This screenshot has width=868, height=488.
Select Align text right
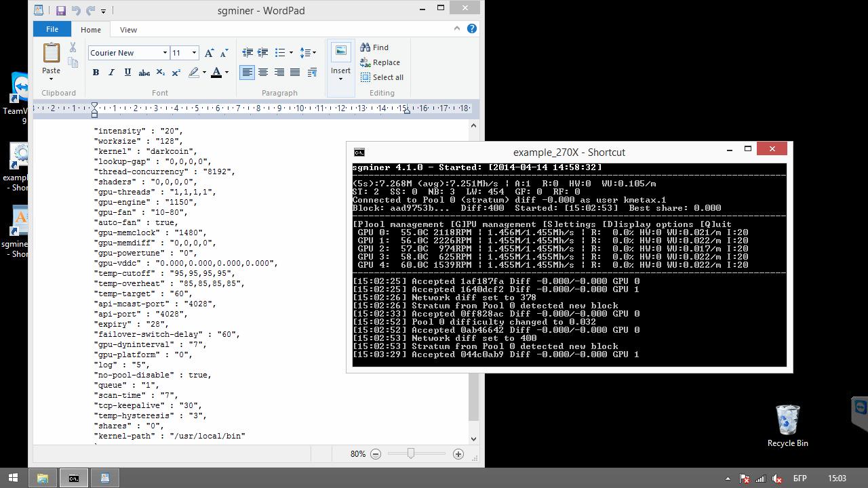(279, 73)
